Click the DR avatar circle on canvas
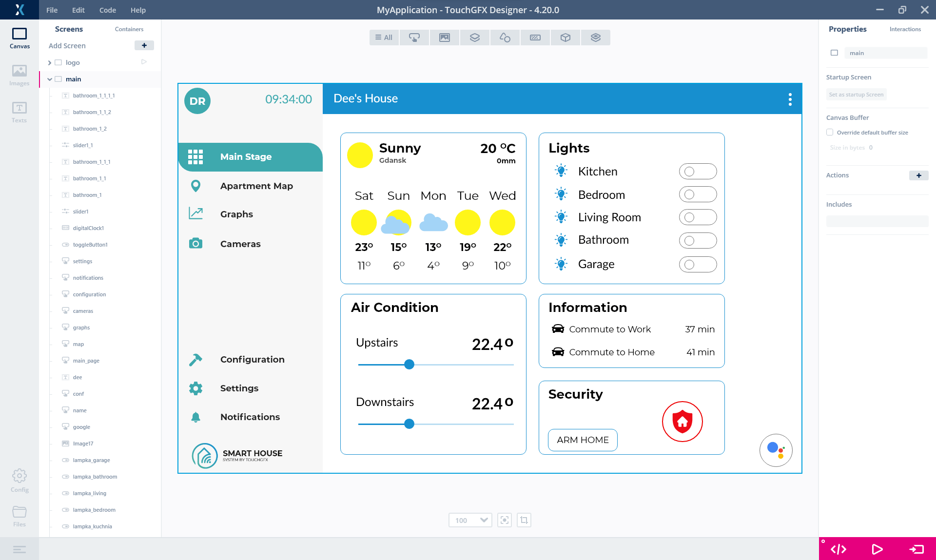The image size is (936, 560). pos(197,101)
